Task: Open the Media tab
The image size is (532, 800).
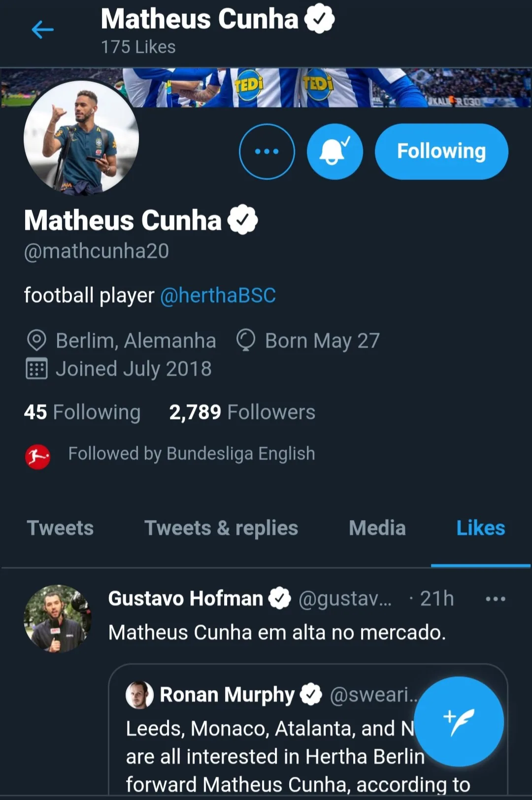Action: coord(377,528)
